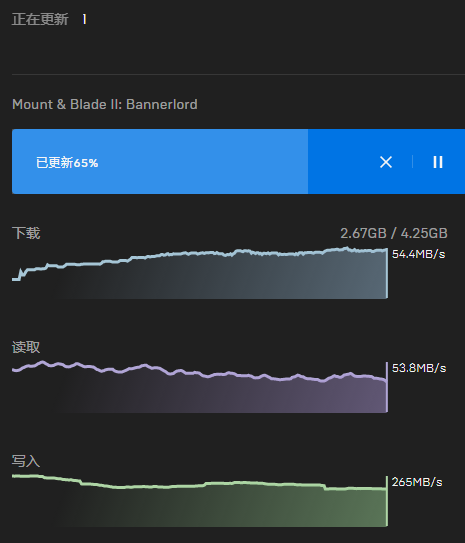Click the 下载 label
The height and width of the screenshot is (543, 465).
26,233
